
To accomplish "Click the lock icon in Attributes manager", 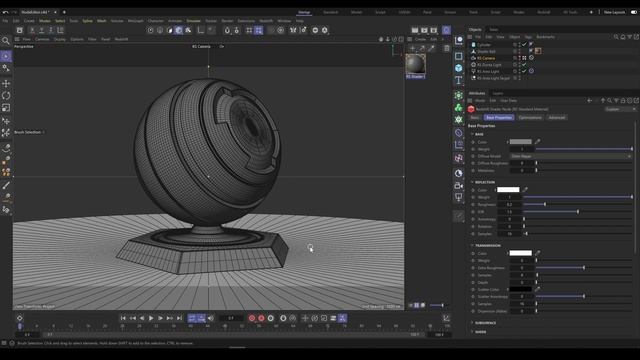I will tap(623, 100).
